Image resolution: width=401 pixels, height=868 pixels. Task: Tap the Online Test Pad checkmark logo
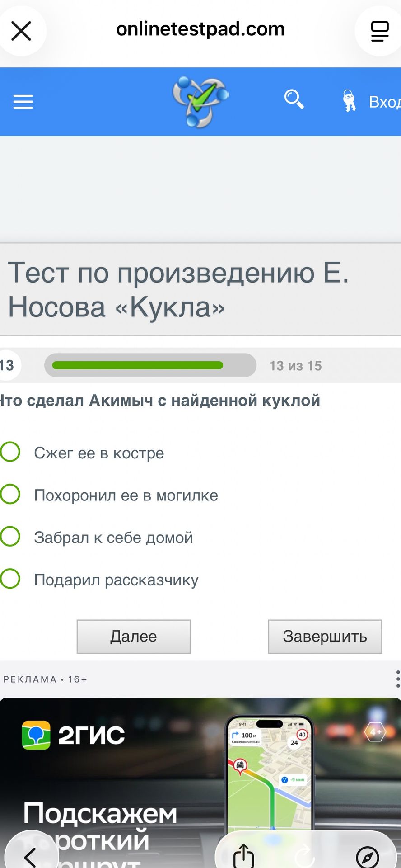(201, 102)
